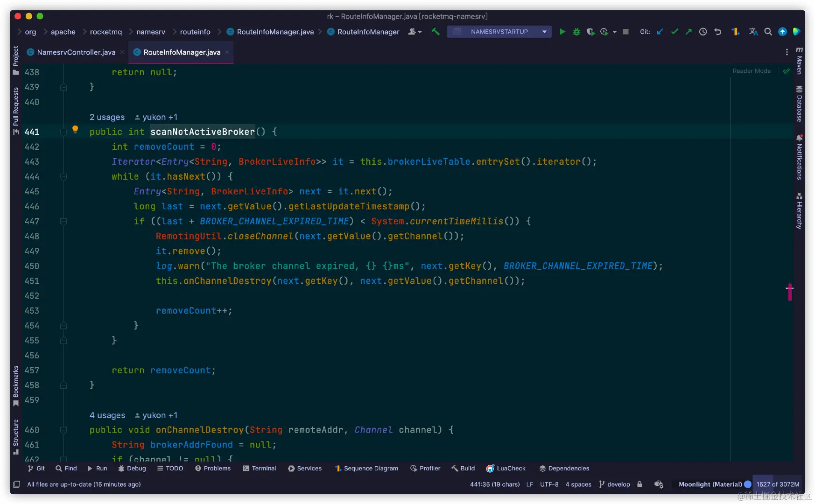The height and width of the screenshot is (504, 815).
Task: Open the Database tool window
Action: 799,104
